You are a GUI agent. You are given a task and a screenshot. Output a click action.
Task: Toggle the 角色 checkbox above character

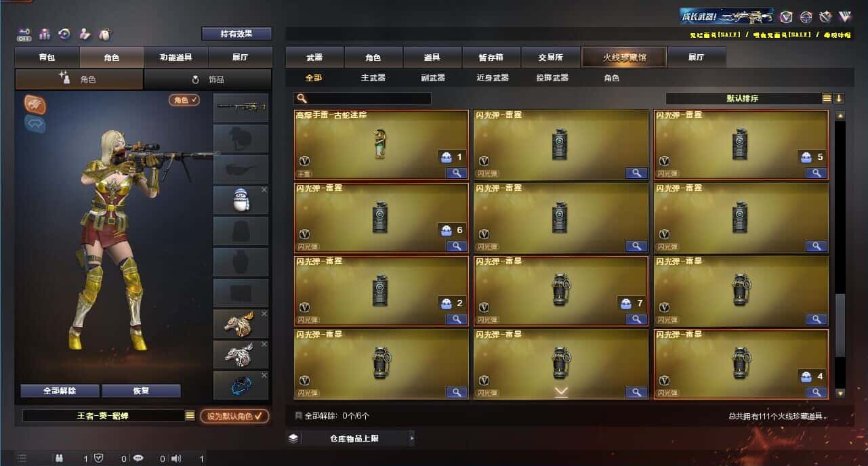click(184, 100)
